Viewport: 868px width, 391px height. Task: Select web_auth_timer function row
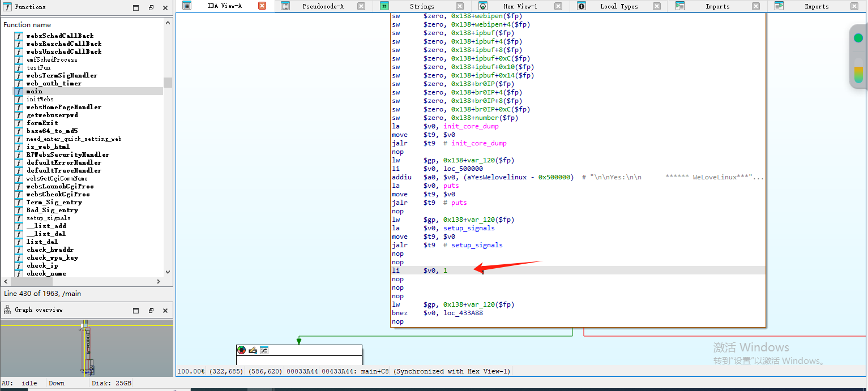tap(54, 83)
